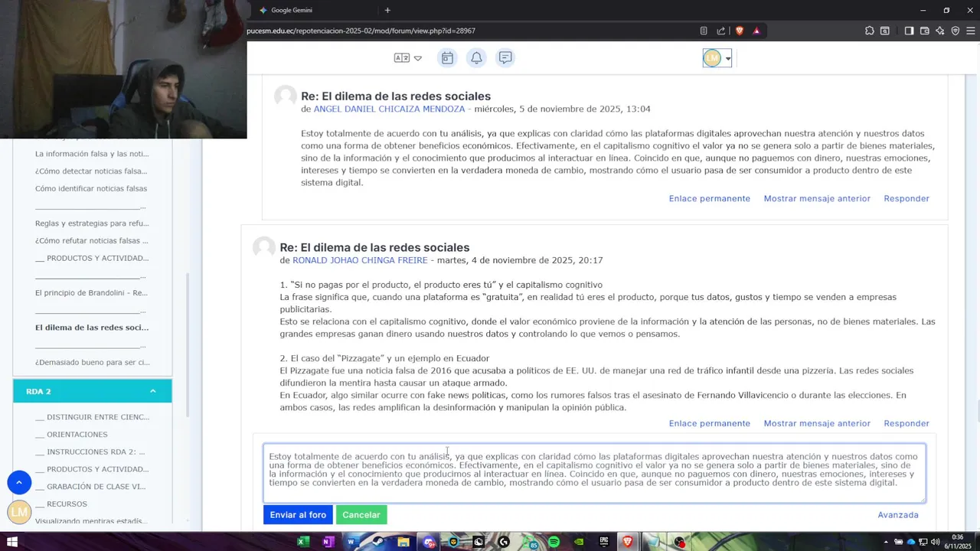Open 'ORIENTACIONES' sidebar item
The image size is (980, 551).
point(71,435)
